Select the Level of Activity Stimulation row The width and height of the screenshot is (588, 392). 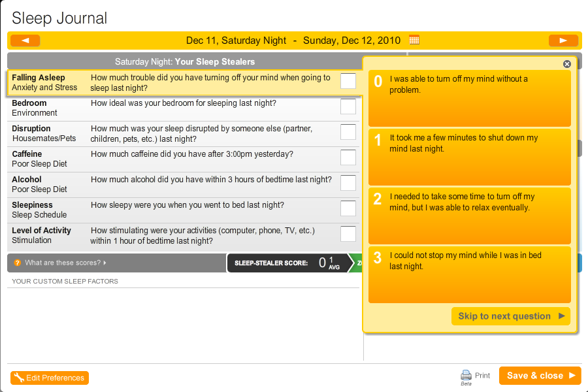click(183, 236)
